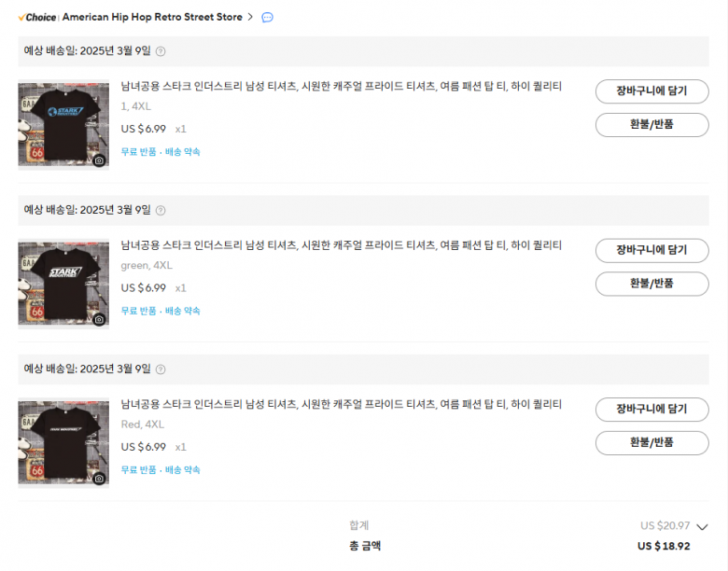Add Red 4XL shirt to cart
The image size is (728, 571).
(651, 410)
